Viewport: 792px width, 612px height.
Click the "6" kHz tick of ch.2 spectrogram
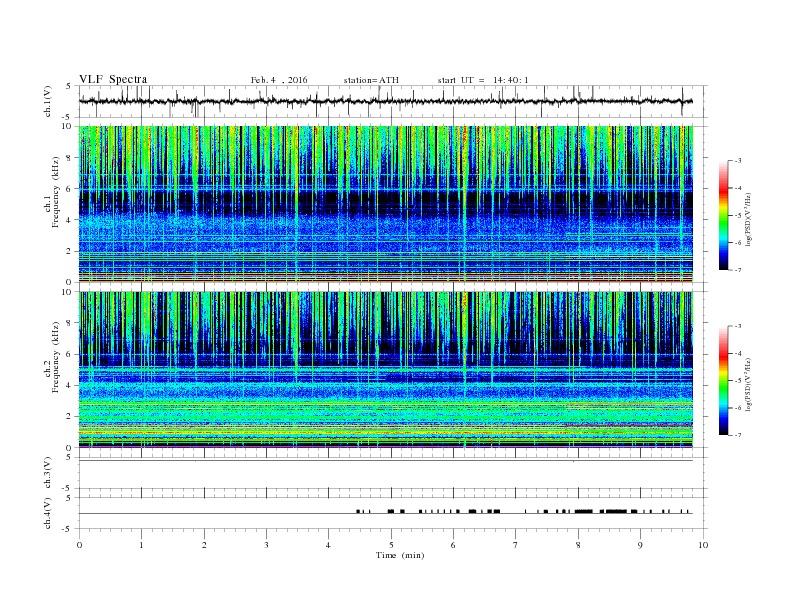click(69, 354)
